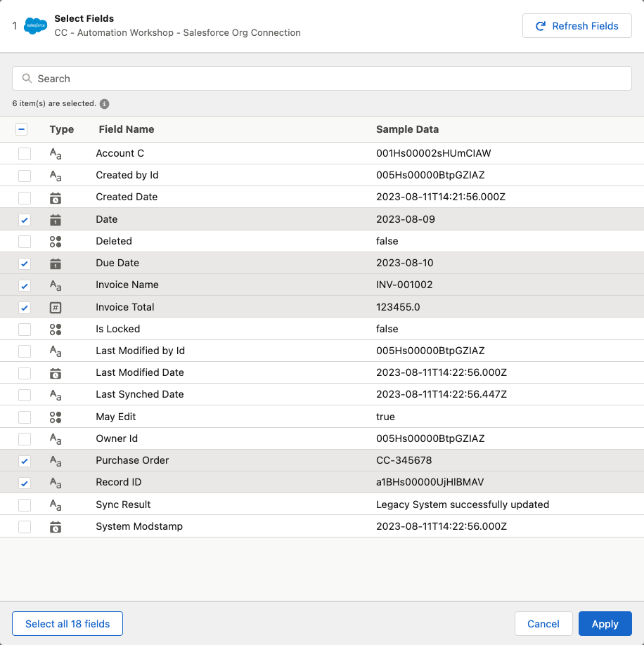This screenshot has width=644, height=645.
Task: Click the text type icon for Account C
Action: point(56,154)
